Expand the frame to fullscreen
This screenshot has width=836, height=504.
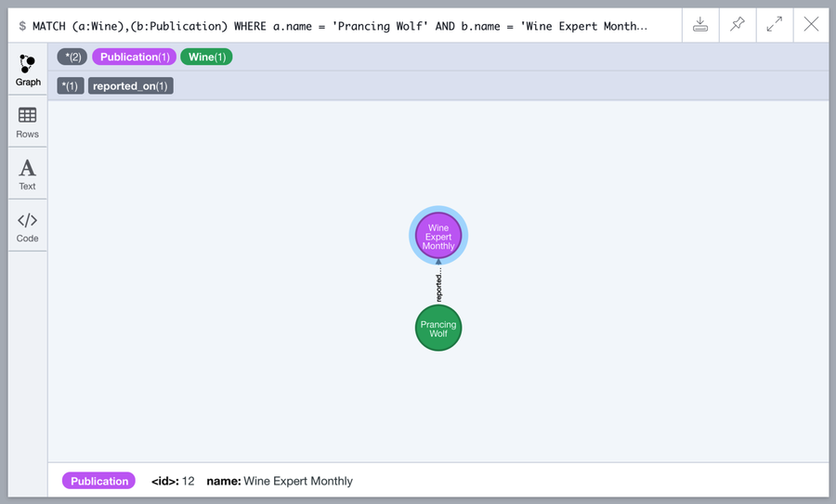coord(774,24)
